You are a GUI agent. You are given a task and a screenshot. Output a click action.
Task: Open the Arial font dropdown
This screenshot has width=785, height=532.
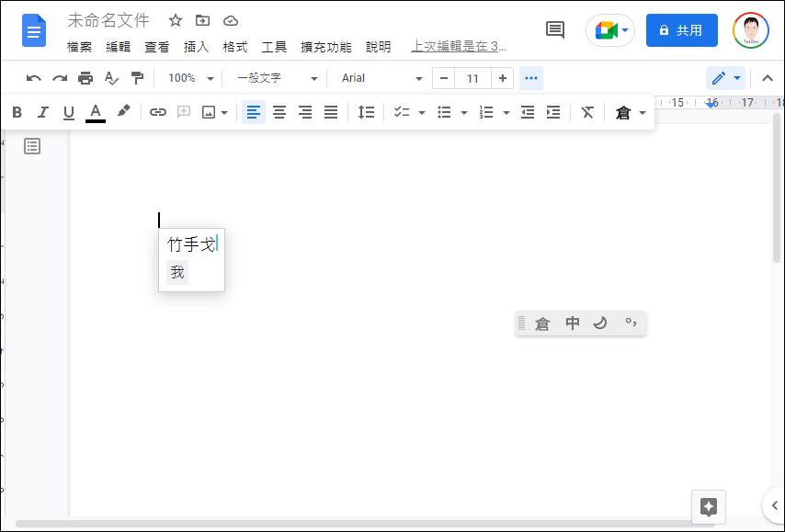[x=382, y=79]
